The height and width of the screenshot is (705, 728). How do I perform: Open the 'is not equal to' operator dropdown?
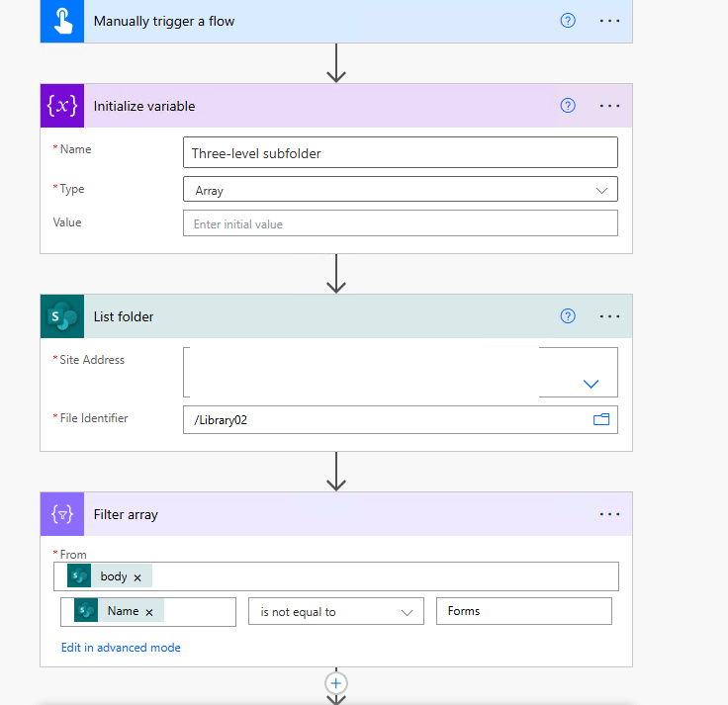click(336, 612)
